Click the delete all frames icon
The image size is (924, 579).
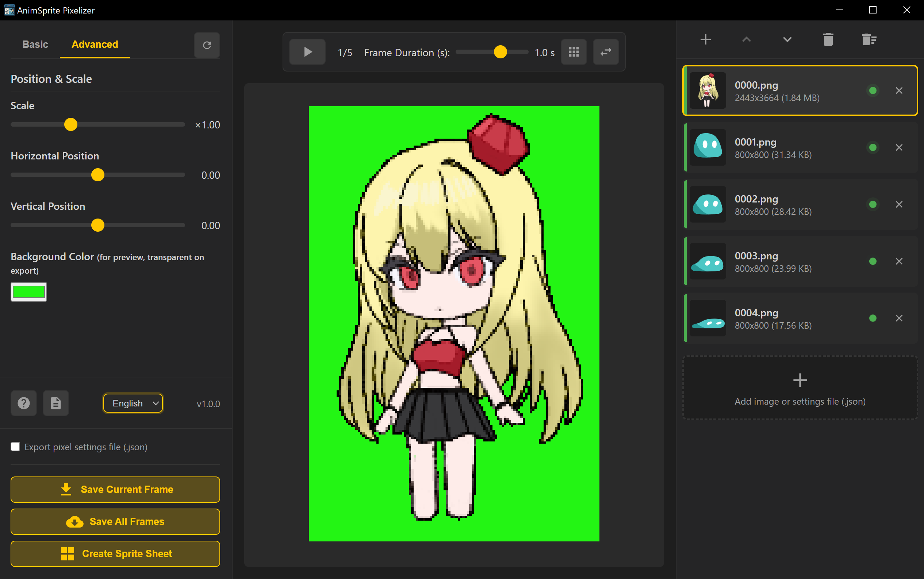(x=869, y=39)
